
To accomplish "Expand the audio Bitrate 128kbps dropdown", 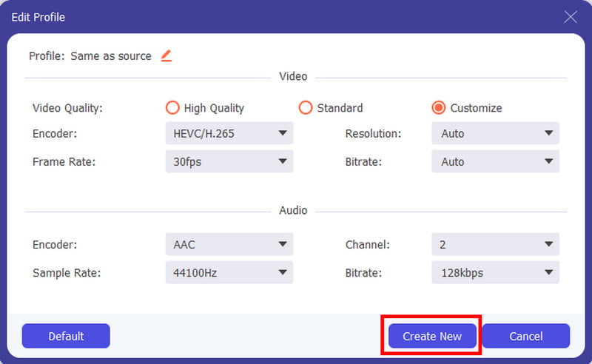I will 495,272.
